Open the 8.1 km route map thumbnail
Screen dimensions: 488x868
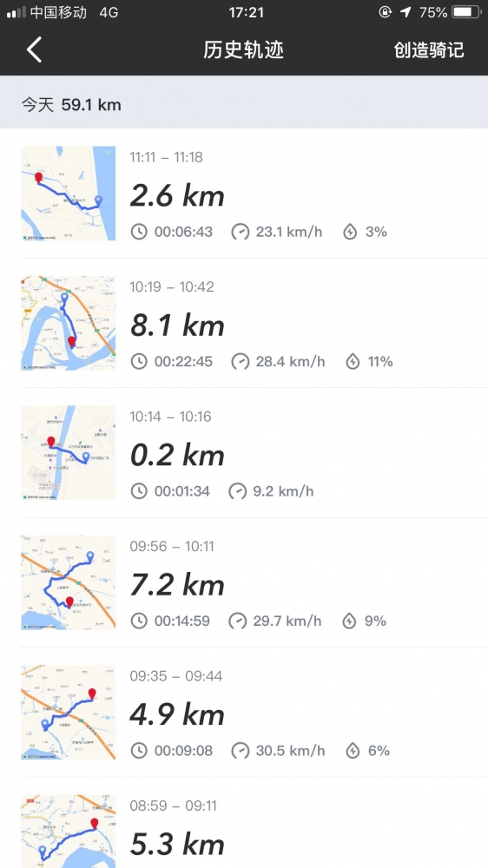[x=68, y=323]
